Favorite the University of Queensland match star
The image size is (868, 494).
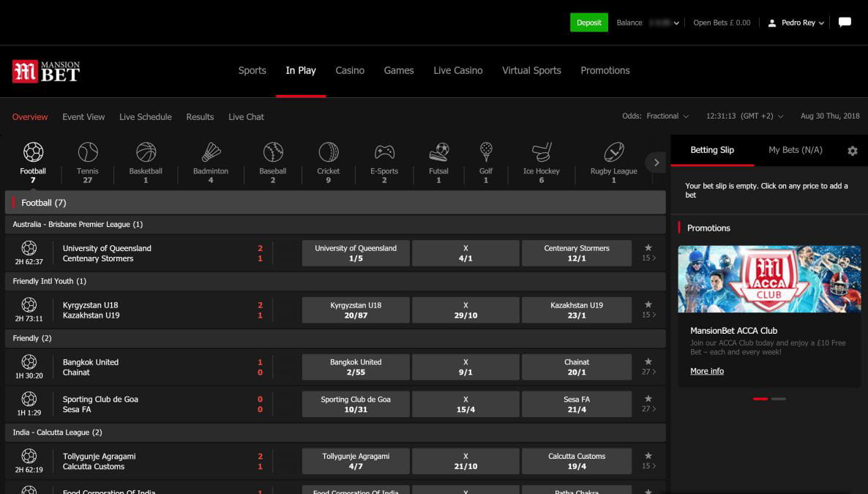pyautogui.click(x=648, y=247)
